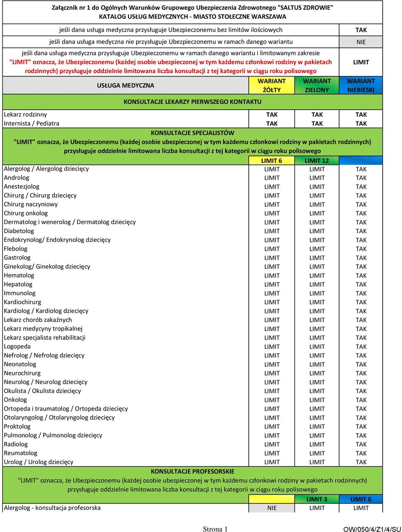Image resolution: width=402 pixels, height=532 pixels.
Task: Click the 'Radiolog' row label
Action: click(x=16, y=444)
